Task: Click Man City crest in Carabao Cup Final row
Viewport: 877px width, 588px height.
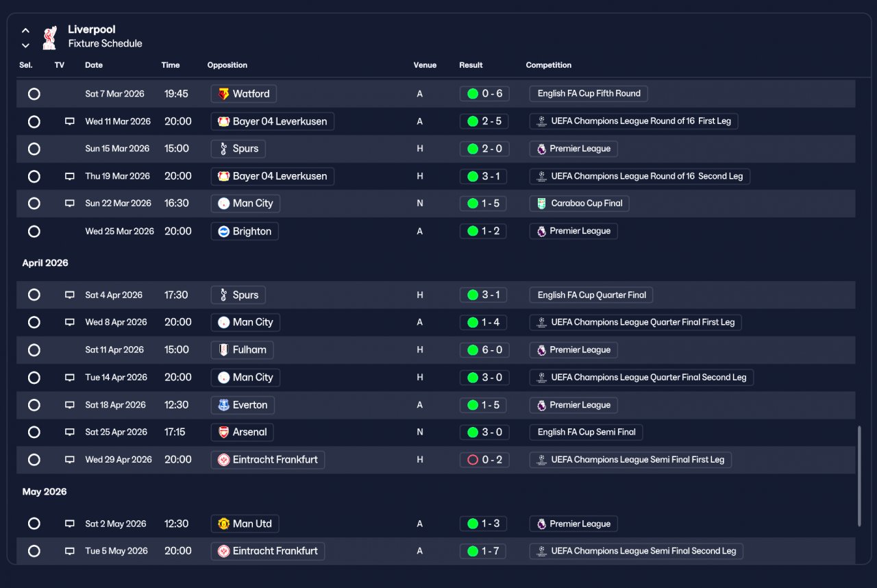Action: [223, 204]
